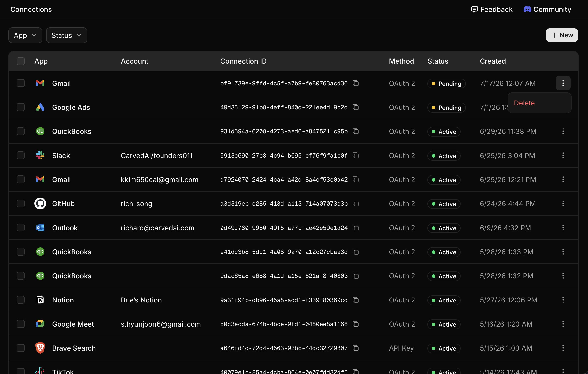Click the API Key method on Brave Search row
Viewport: 588px width, 374px height.
401,348
